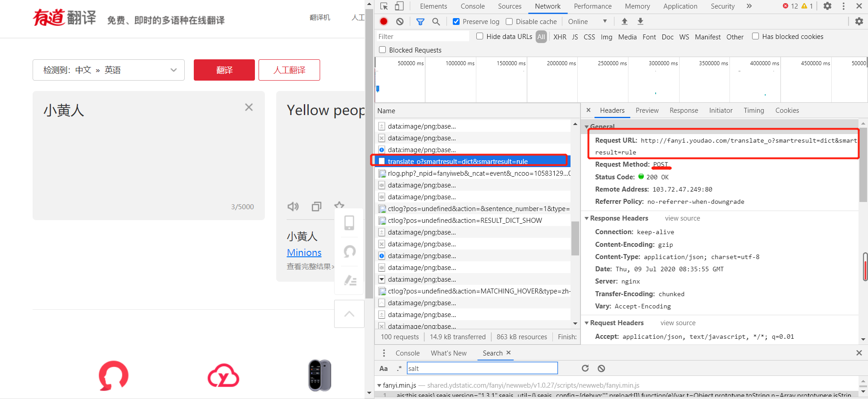
Task: Play translation audio speaker icon
Action: [293, 207]
